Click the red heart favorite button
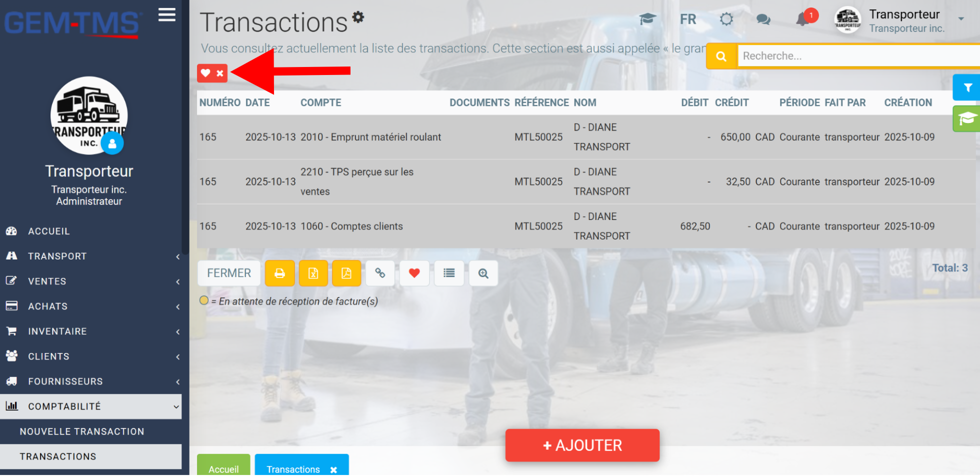Viewport: 980px width, 476px height. click(x=414, y=273)
